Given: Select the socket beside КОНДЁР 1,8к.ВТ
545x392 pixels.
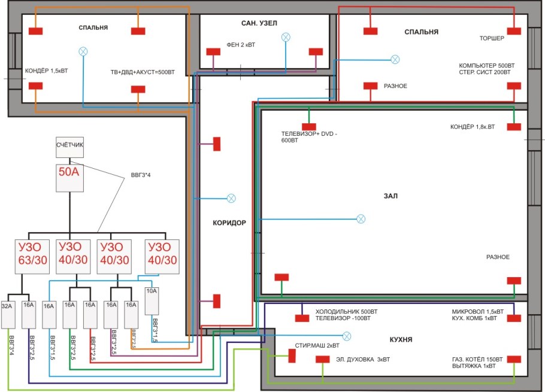Looking at the screenshot, I should point(513,127).
